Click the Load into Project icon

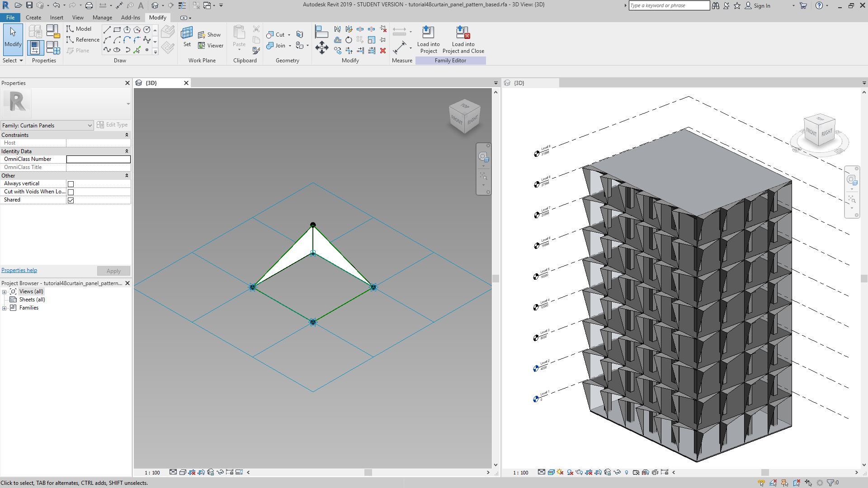point(428,33)
